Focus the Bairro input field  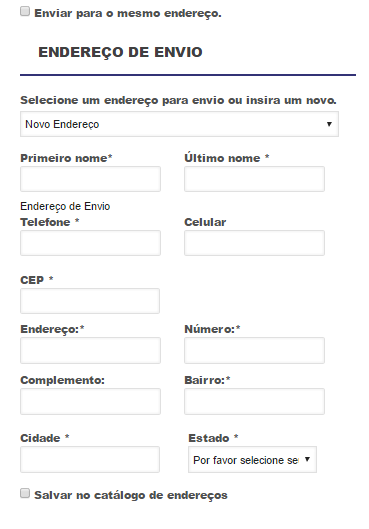pos(254,401)
